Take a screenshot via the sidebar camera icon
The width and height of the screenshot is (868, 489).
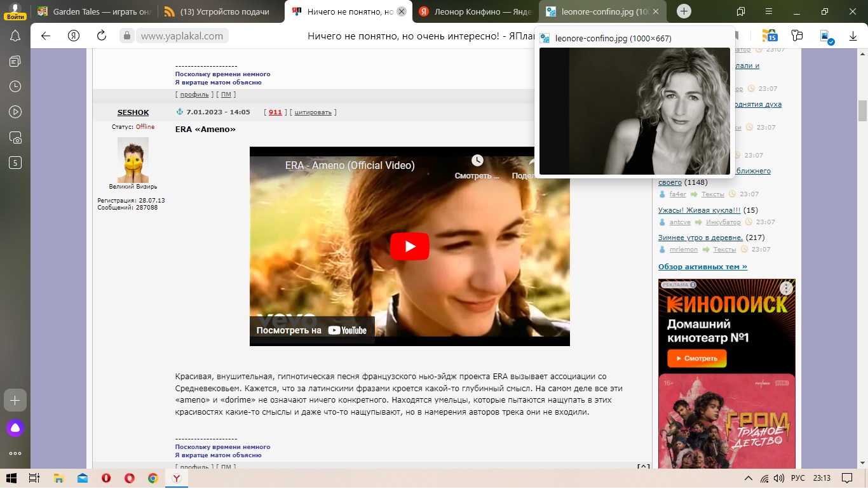point(15,137)
